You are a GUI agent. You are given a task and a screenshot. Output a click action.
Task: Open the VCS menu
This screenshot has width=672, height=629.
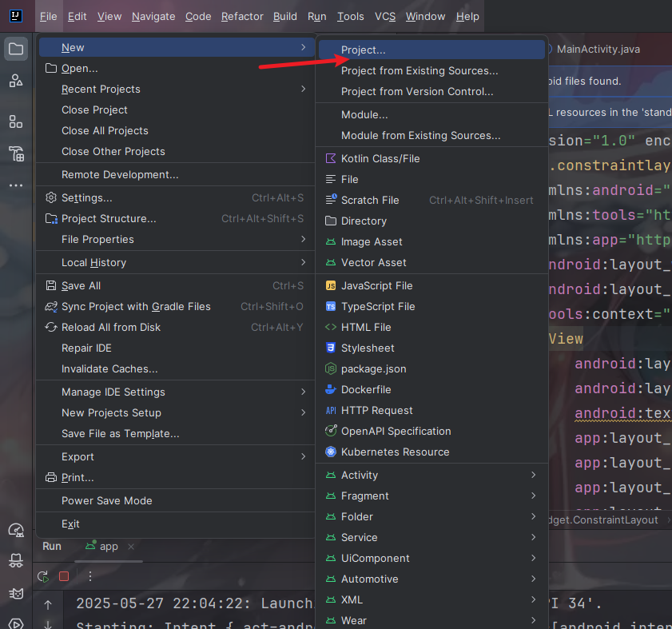coord(385,16)
